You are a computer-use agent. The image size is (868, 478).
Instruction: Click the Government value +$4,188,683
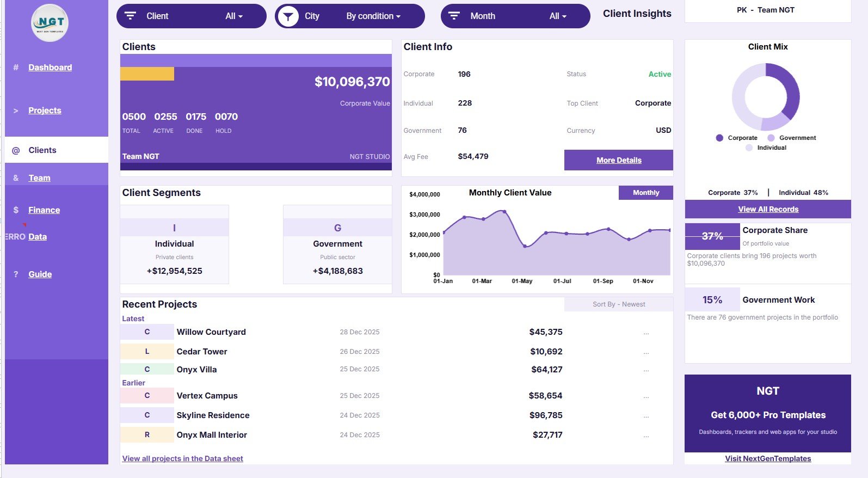pos(337,271)
